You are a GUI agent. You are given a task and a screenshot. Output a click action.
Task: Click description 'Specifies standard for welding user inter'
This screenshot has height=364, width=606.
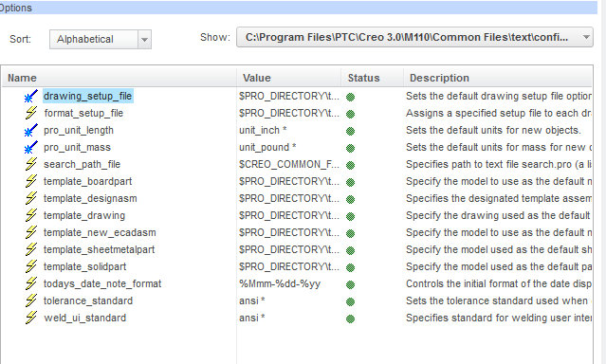tap(499, 318)
